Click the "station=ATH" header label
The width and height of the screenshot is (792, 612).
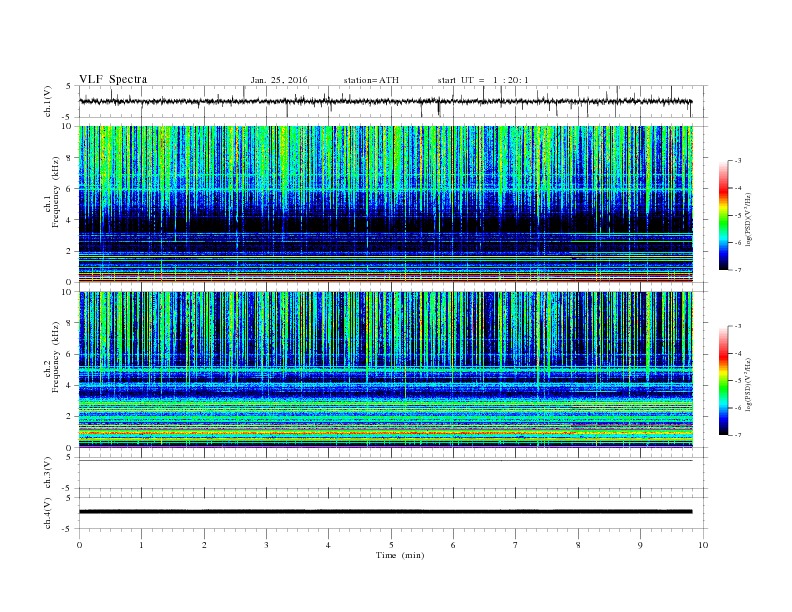click(x=371, y=80)
